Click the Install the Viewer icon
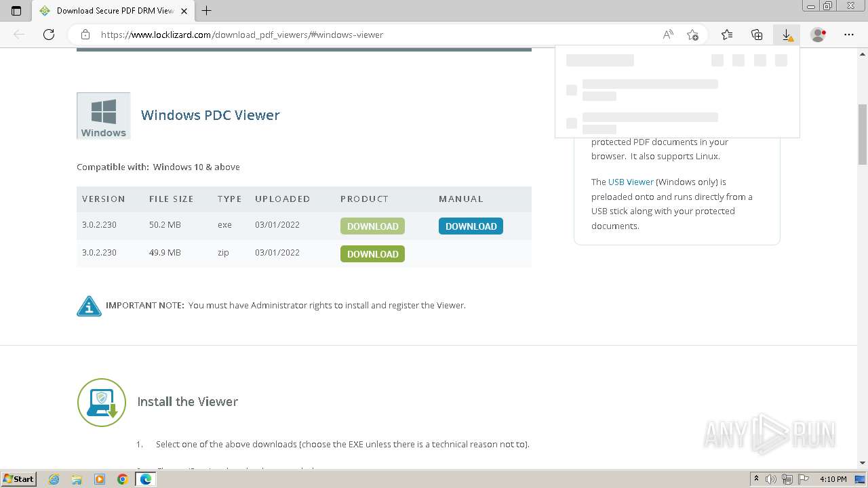Viewport: 868px width, 488px height. point(102,403)
